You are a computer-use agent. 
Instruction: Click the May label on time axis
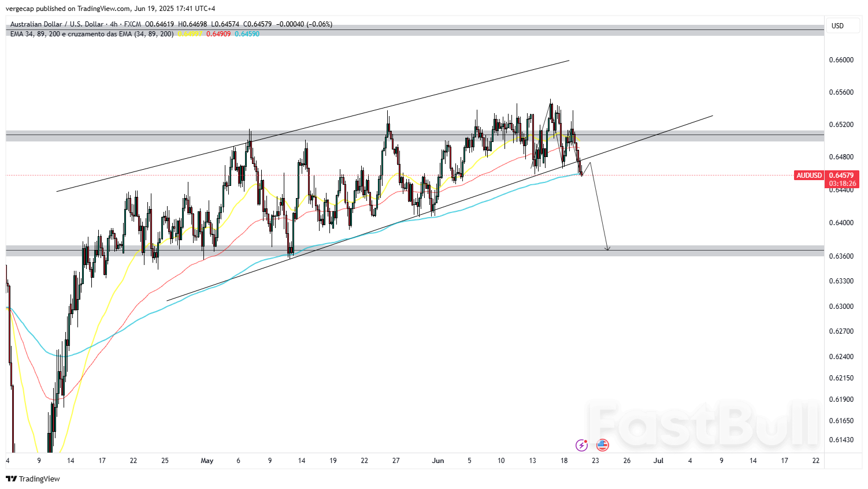[207, 461]
